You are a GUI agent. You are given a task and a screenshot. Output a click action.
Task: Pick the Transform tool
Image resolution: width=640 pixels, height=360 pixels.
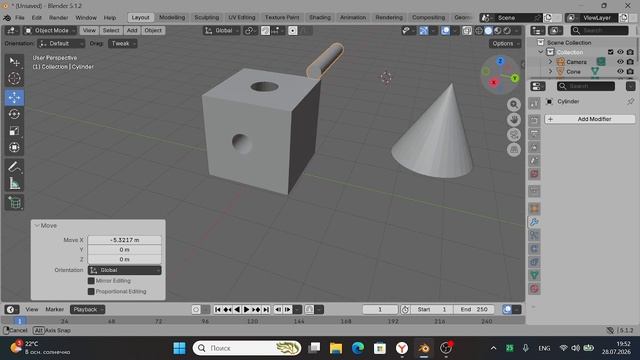(x=14, y=147)
